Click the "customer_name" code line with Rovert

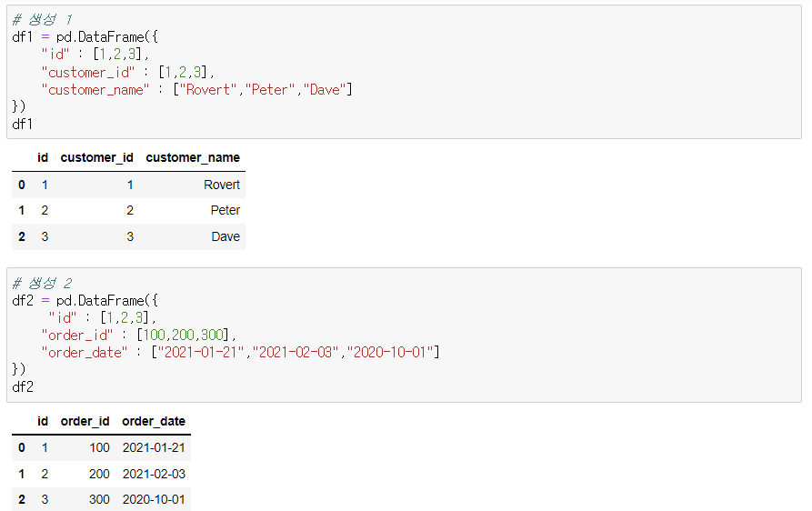(x=196, y=90)
